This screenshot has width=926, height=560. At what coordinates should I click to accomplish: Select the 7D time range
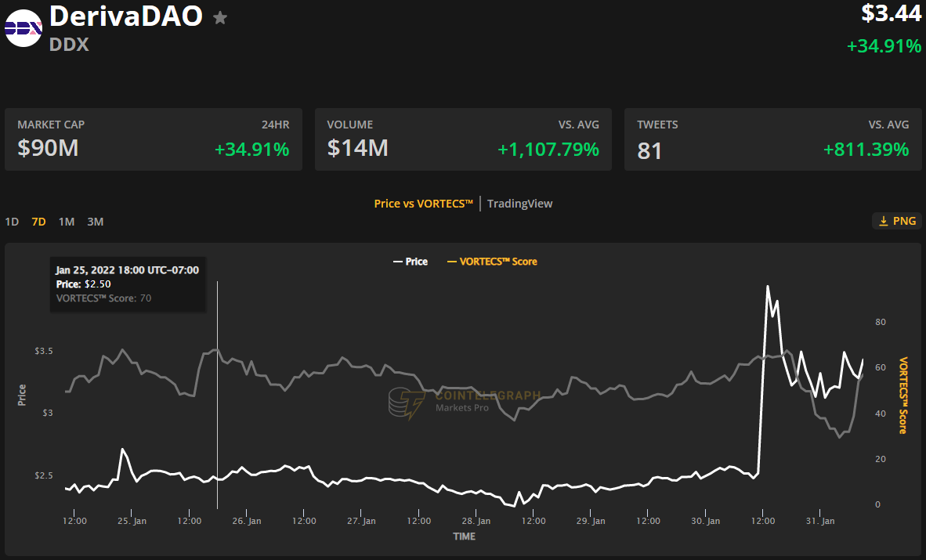tap(38, 222)
